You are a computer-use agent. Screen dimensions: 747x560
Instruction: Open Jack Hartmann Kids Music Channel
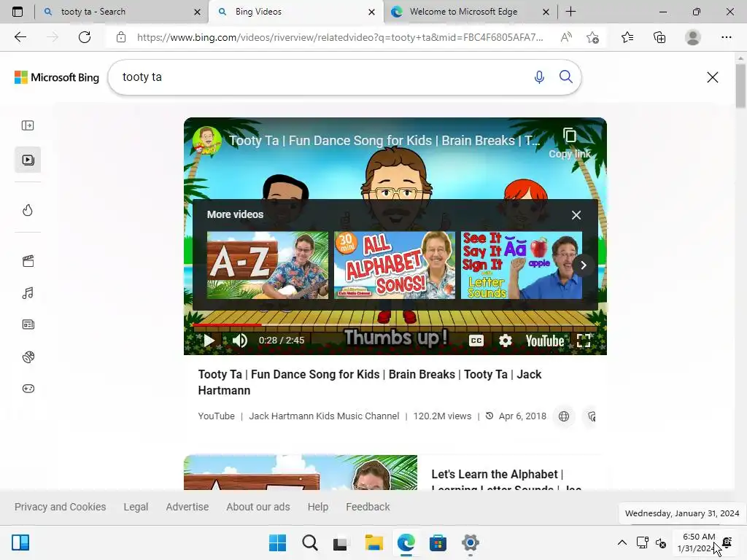click(324, 416)
